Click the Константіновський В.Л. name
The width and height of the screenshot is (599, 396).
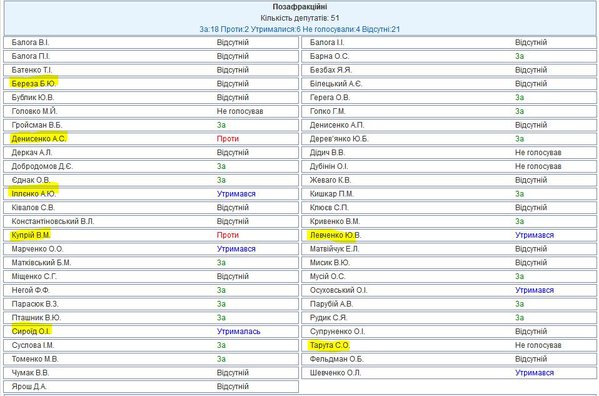tap(53, 221)
